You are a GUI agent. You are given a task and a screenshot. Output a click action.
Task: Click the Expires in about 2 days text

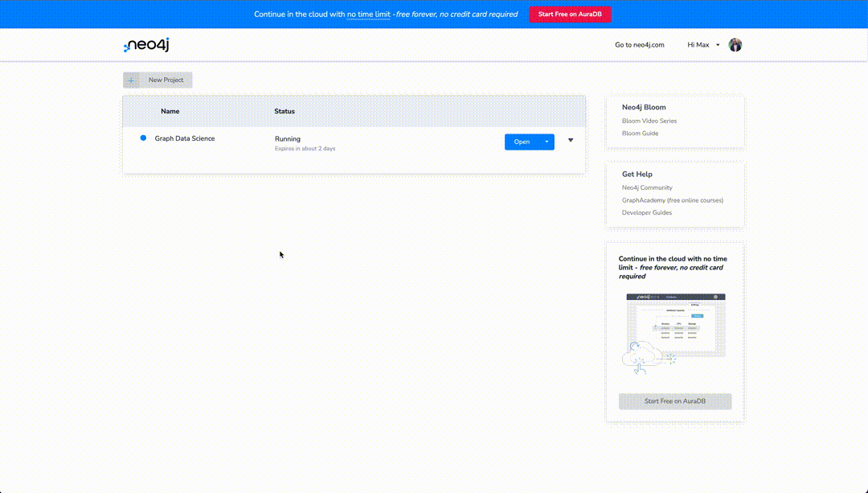pyautogui.click(x=305, y=149)
